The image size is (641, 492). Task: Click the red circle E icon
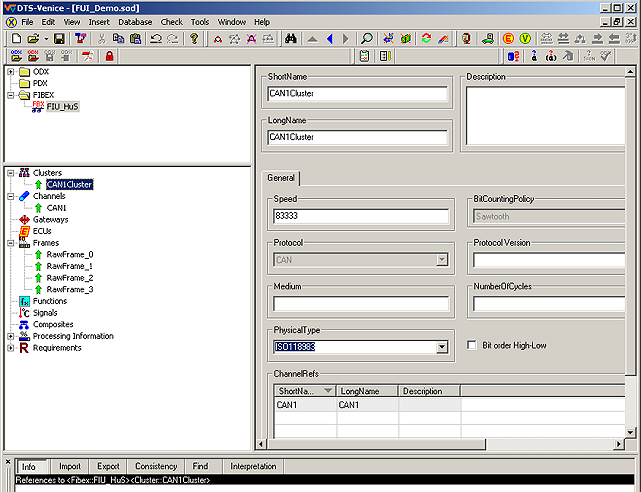click(508, 39)
